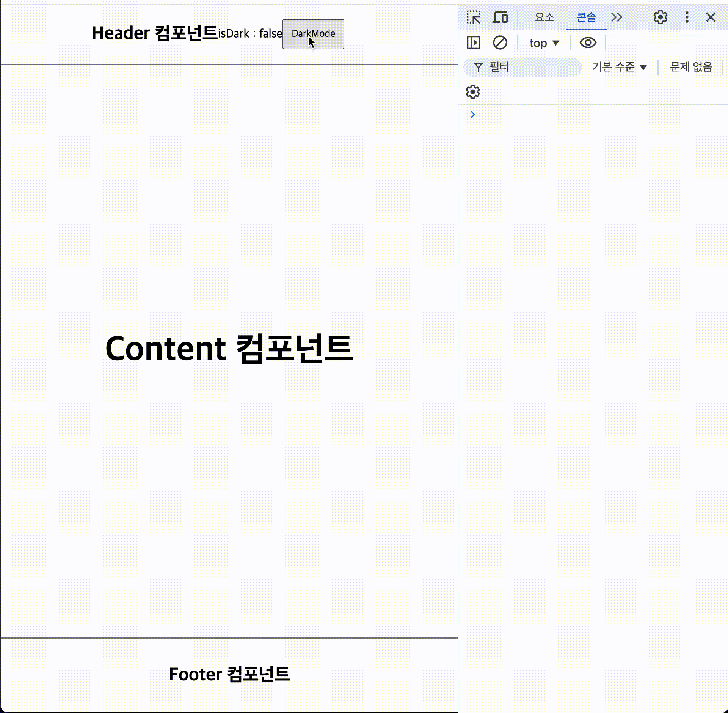This screenshot has width=728, height=713.
Task: Switch to the 콘솔 tab
Action: click(586, 17)
